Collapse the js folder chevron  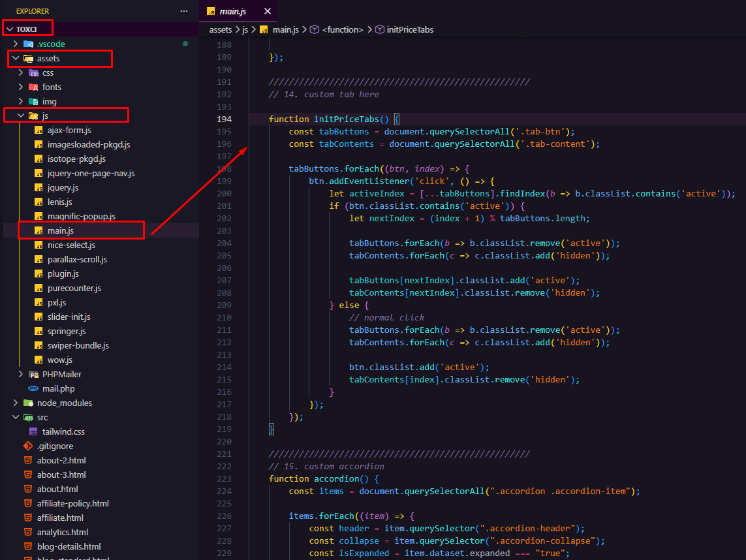[x=21, y=116]
